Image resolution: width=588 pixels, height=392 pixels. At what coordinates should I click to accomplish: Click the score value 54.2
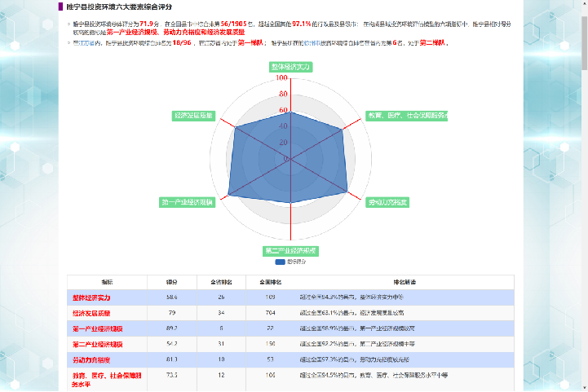click(x=172, y=344)
